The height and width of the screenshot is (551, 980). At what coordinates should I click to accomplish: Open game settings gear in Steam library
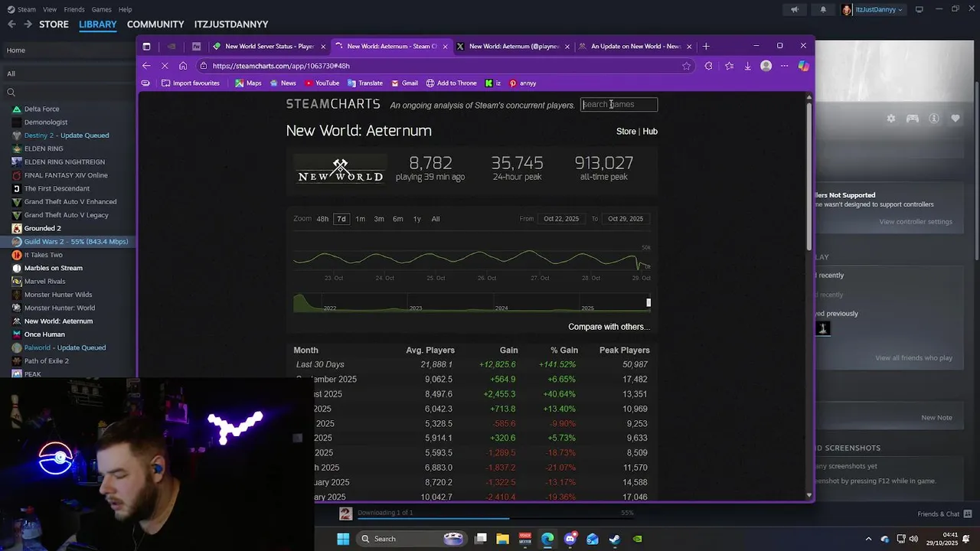(x=891, y=119)
